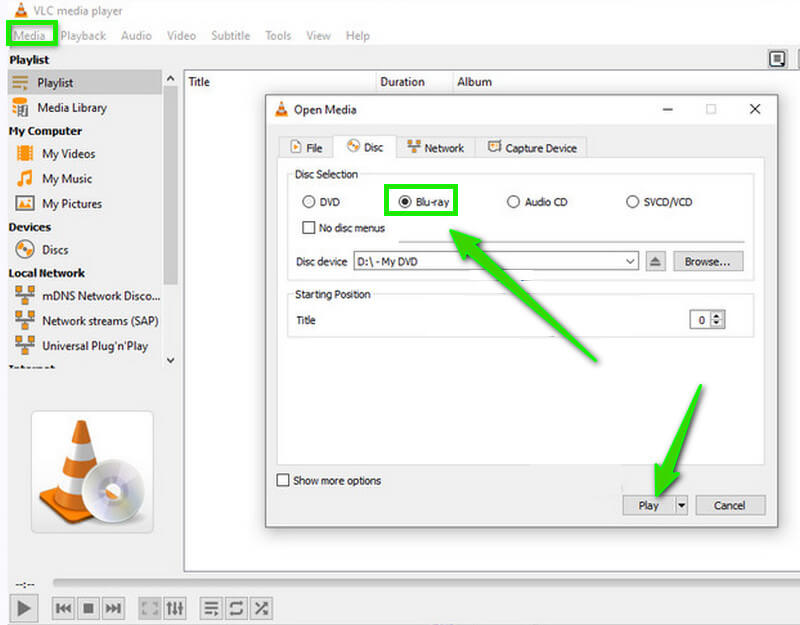800x625 pixels.
Task: Switch to the Network tab
Action: [436, 147]
